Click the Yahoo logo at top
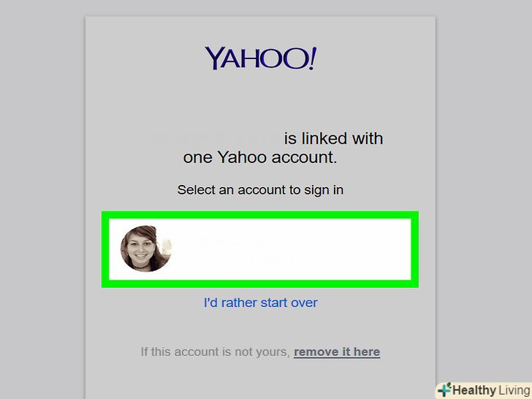The height and width of the screenshot is (399, 532). 261,58
